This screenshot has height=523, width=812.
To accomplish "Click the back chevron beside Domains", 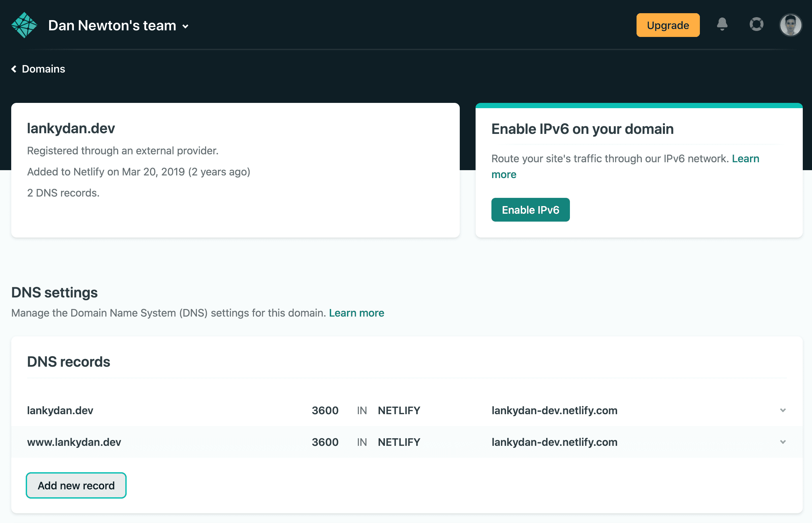I will (14, 69).
